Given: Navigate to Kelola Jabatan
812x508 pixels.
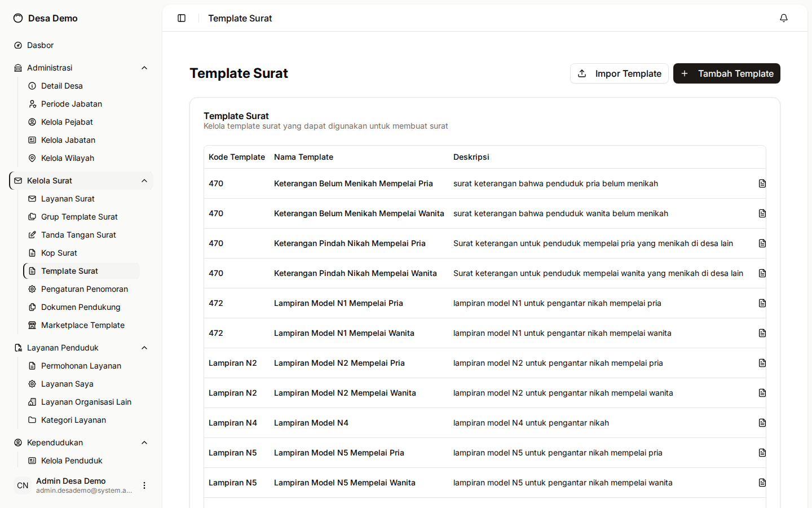Looking at the screenshot, I should point(81,140).
